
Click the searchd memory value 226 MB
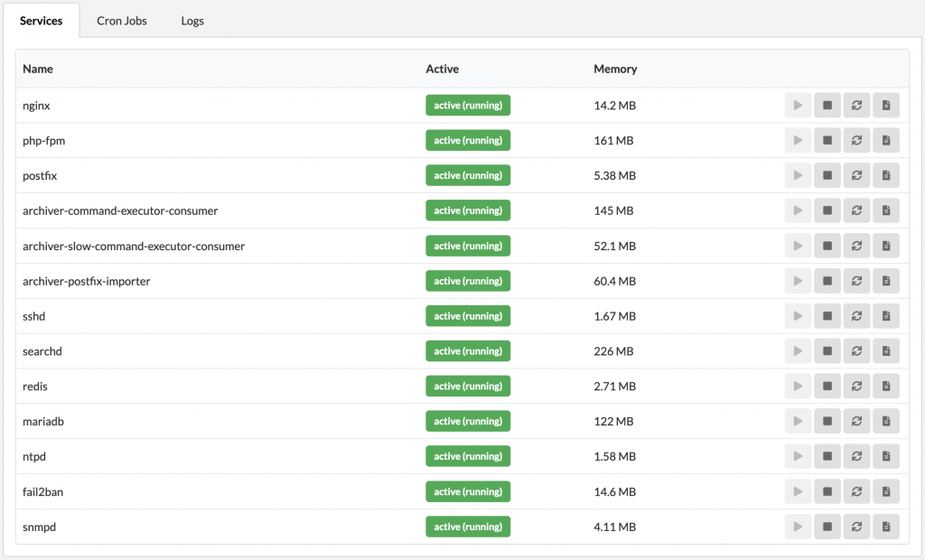pos(613,351)
